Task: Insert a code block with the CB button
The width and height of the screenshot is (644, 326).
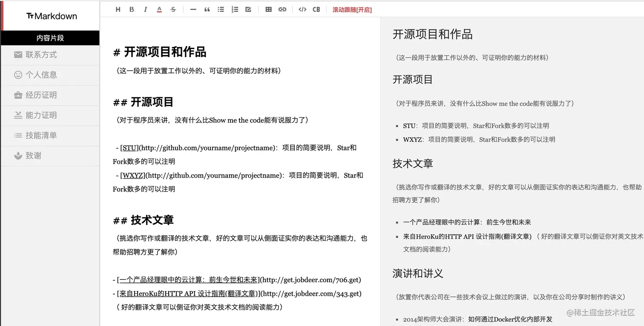Action: click(x=316, y=9)
